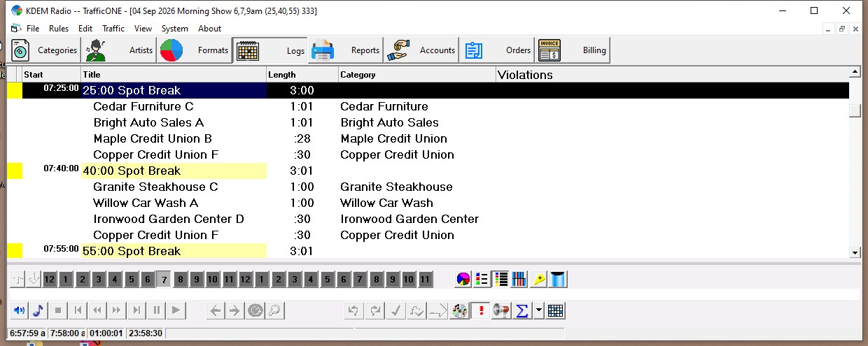Click the checkmark icon
This screenshot has height=346, width=868.
(395, 310)
